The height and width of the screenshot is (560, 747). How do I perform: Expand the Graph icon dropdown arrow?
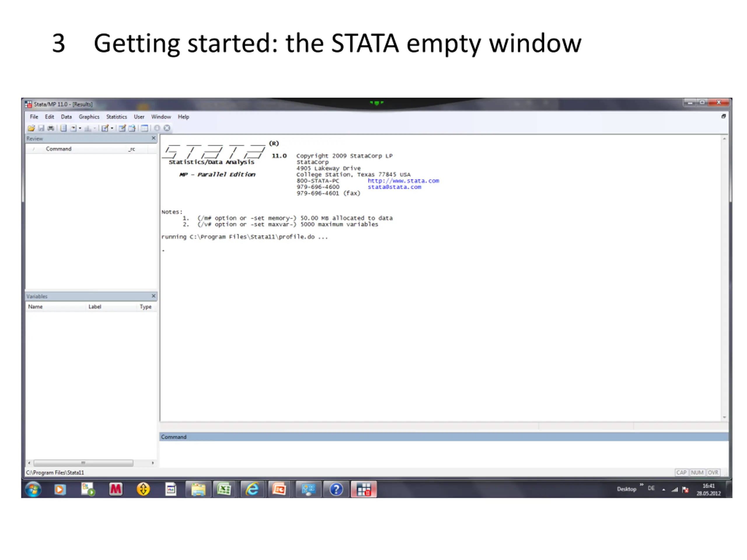click(x=95, y=128)
